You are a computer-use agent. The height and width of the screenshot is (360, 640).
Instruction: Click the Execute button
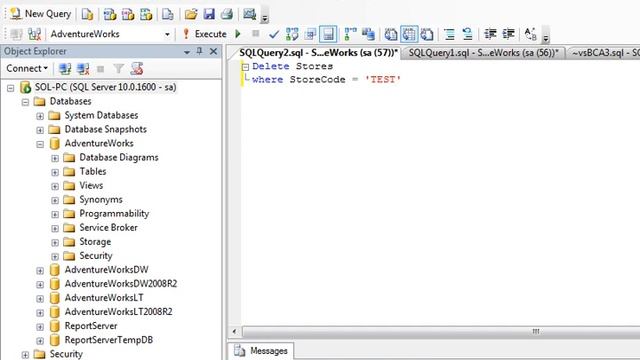tap(204, 34)
